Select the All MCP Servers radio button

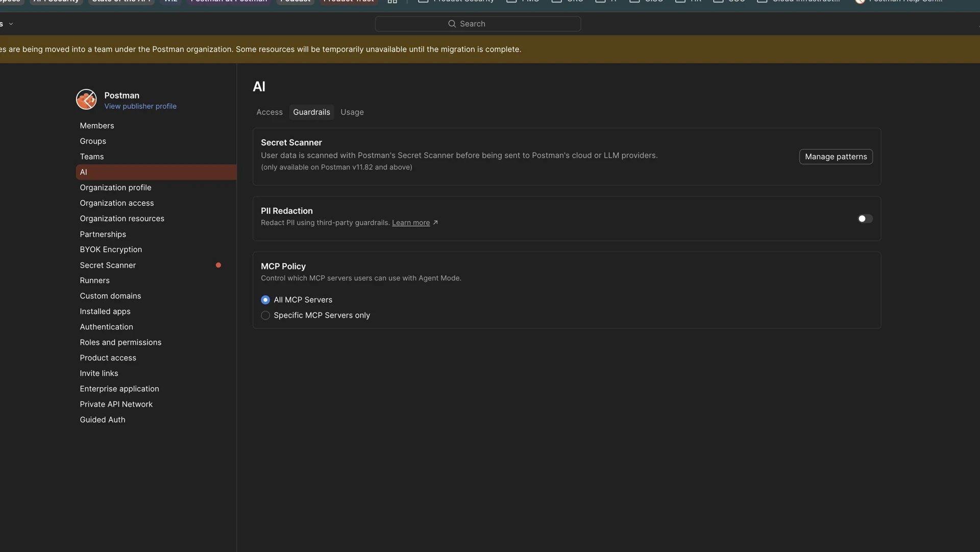[x=265, y=300]
